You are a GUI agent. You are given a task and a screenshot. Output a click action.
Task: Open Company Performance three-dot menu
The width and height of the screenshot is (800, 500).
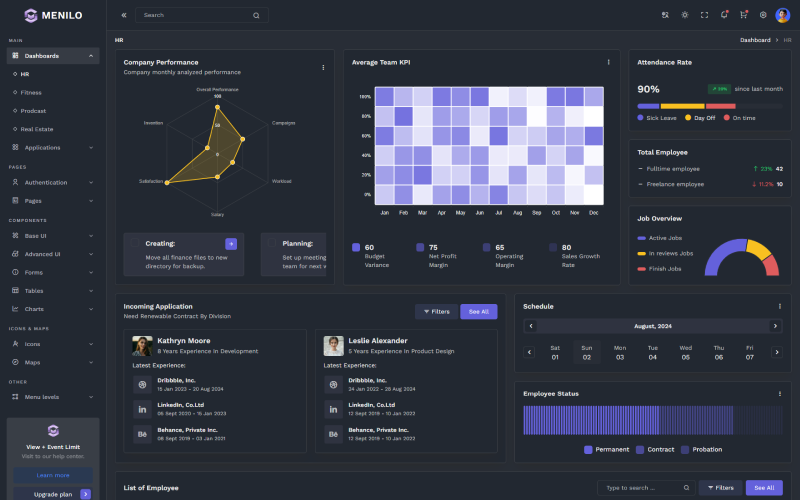tap(323, 68)
